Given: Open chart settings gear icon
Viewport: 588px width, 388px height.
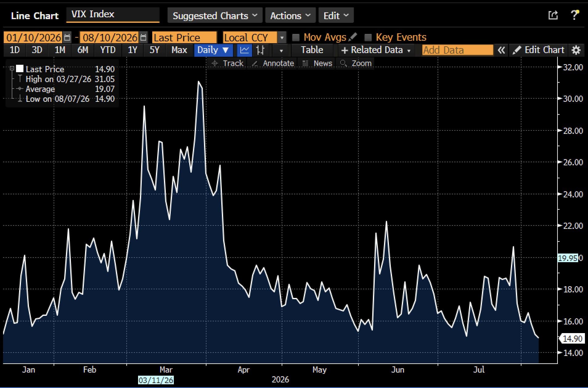Looking at the screenshot, I should tap(576, 50).
